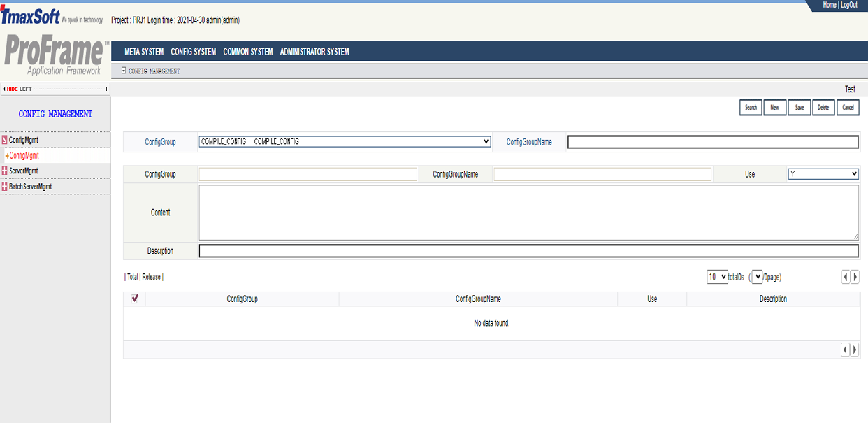The image size is (868, 423).
Task: Click the top next page arrow
Action: click(x=855, y=277)
